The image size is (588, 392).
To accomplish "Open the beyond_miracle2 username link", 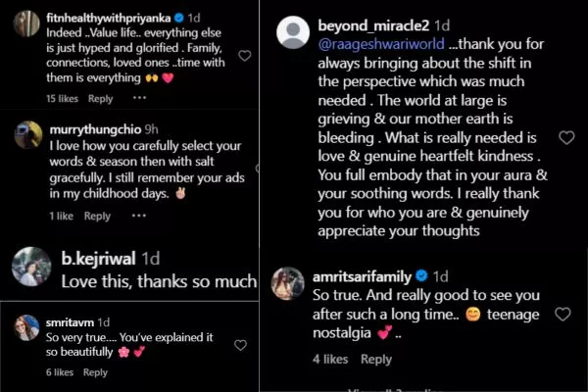I will [x=373, y=24].
